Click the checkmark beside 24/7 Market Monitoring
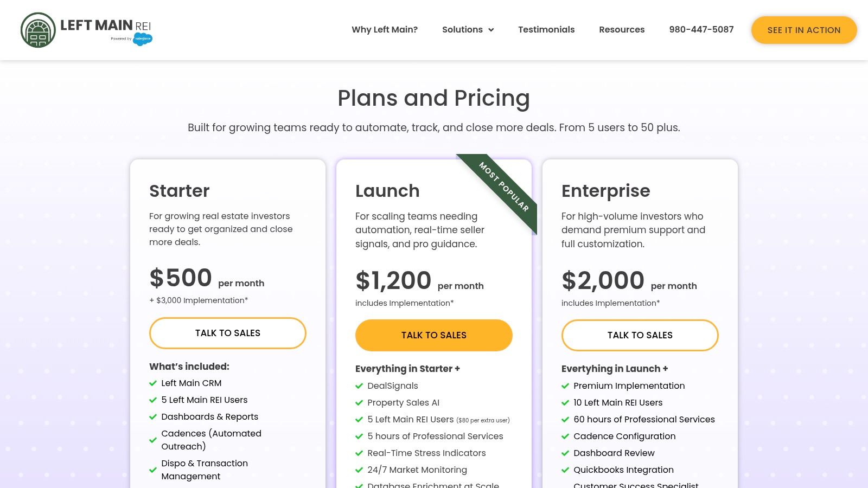This screenshot has height=488, width=868. (x=359, y=470)
